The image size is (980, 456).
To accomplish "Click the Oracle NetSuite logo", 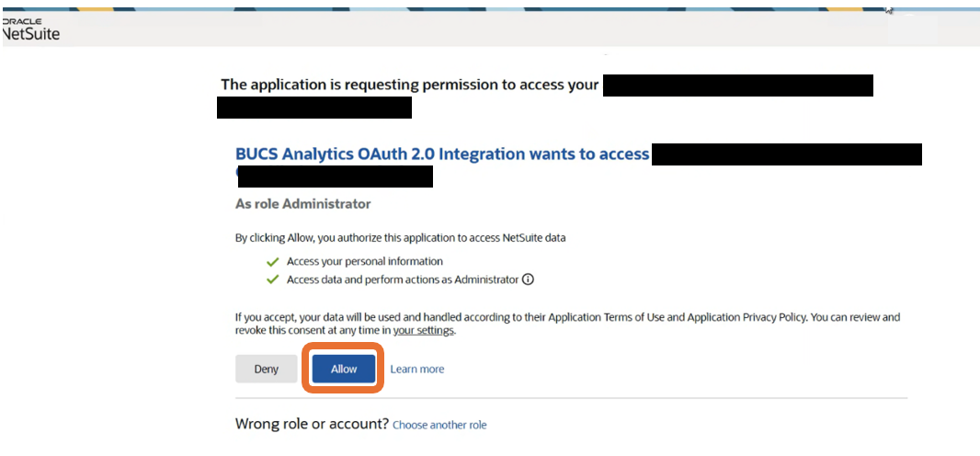I will pos(29,30).
